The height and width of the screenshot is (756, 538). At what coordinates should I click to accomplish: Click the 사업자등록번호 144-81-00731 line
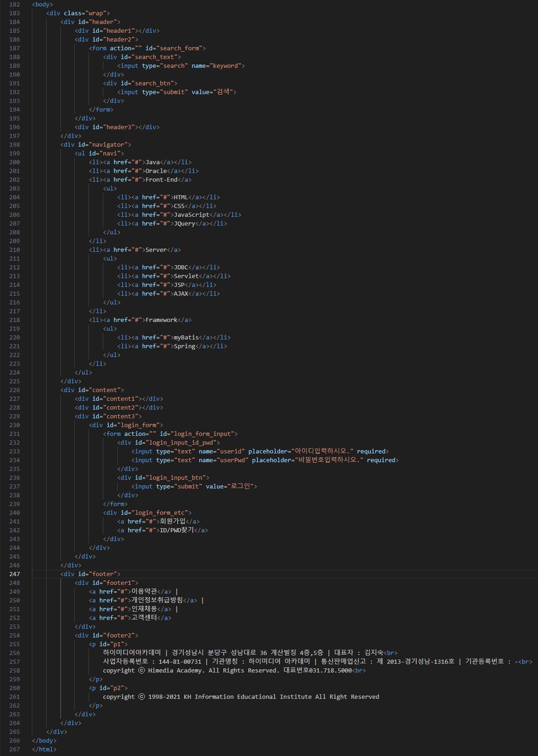pyautogui.click(x=318, y=662)
